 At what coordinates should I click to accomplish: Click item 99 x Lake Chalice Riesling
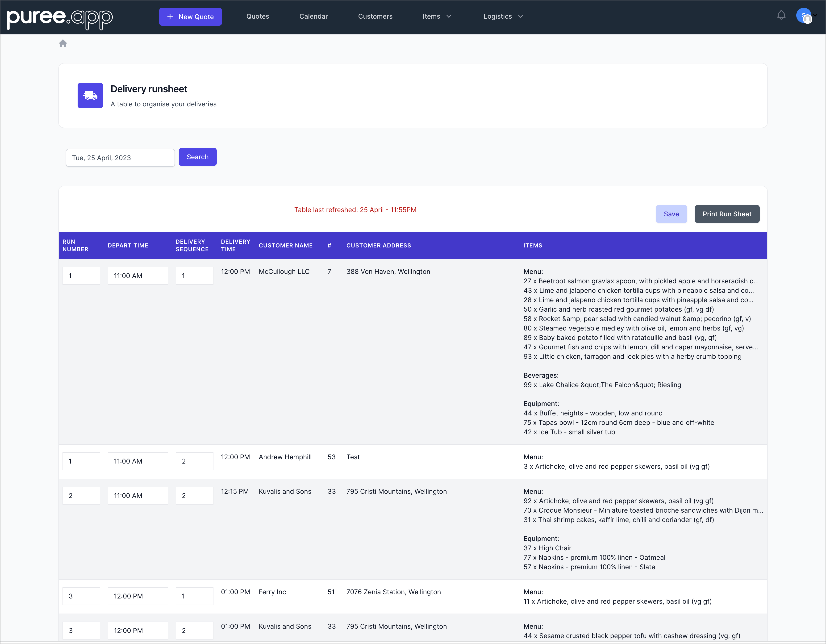602,385
